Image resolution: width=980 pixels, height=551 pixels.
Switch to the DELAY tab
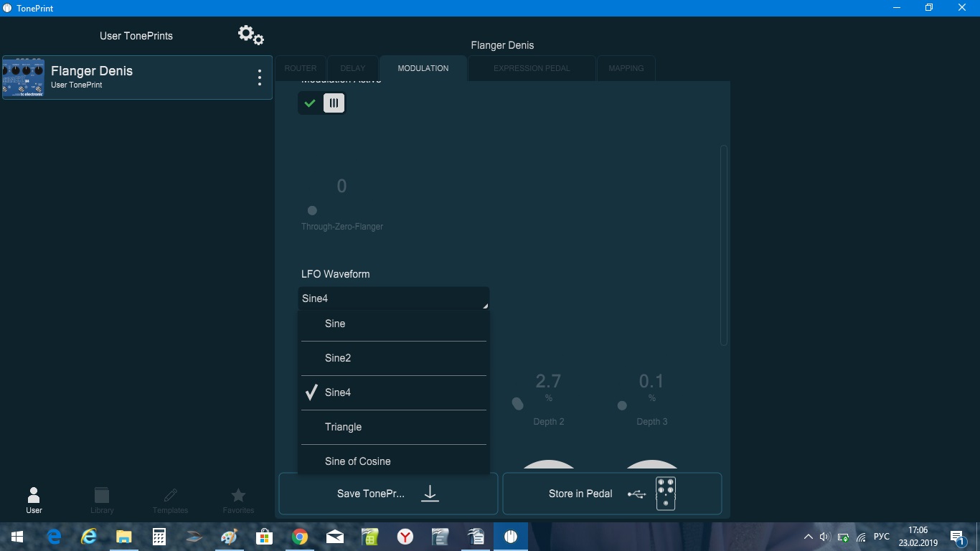[353, 68]
